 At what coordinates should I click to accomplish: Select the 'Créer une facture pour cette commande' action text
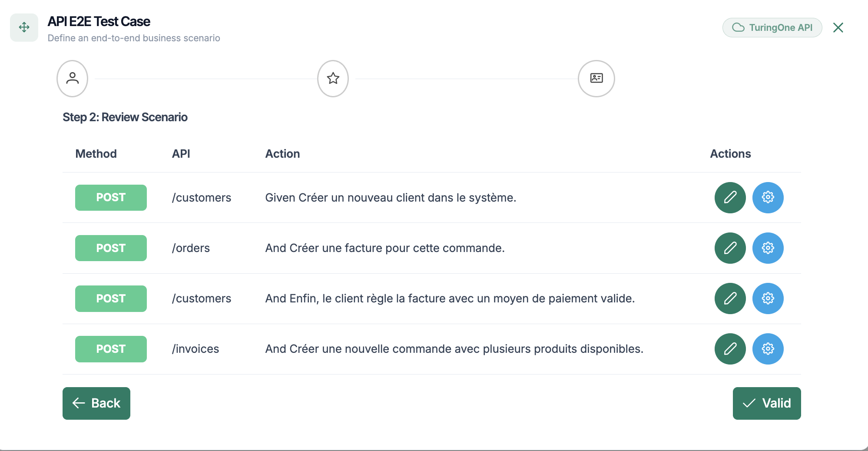click(384, 248)
